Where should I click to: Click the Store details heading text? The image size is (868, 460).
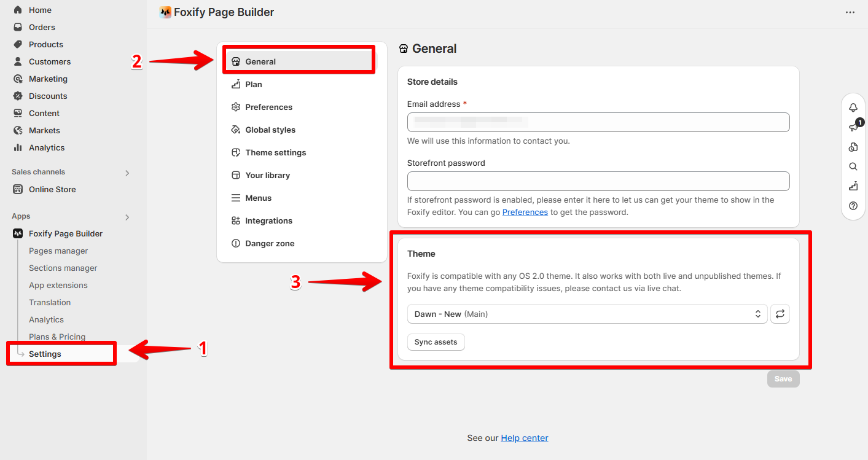(x=432, y=82)
